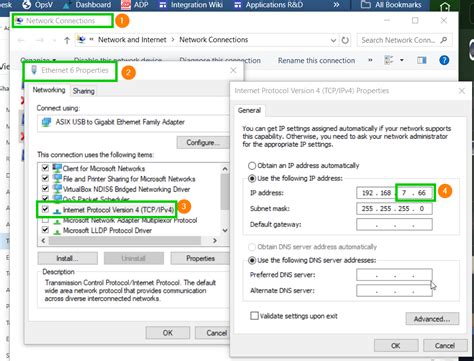Click the toolbar overflow chevrons

pyautogui.click(x=370, y=60)
